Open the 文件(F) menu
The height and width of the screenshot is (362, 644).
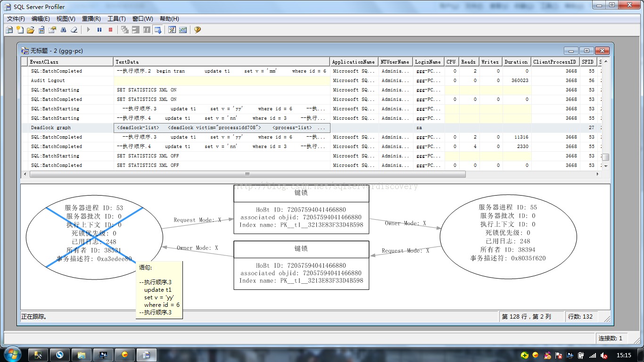pos(16,19)
